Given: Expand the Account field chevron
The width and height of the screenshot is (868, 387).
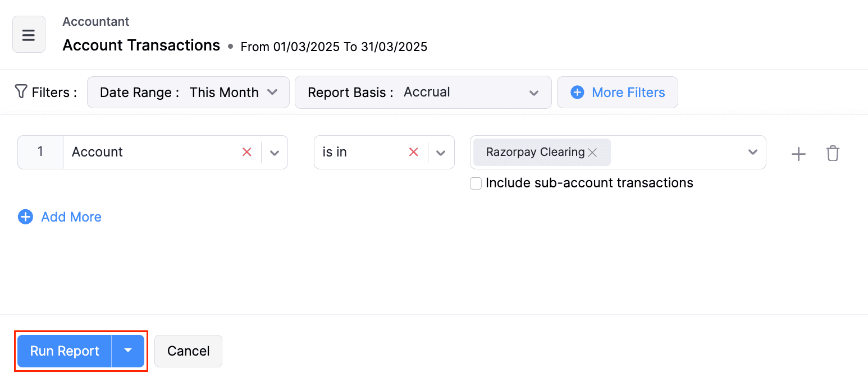Looking at the screenshot, I should pos(275,151).
